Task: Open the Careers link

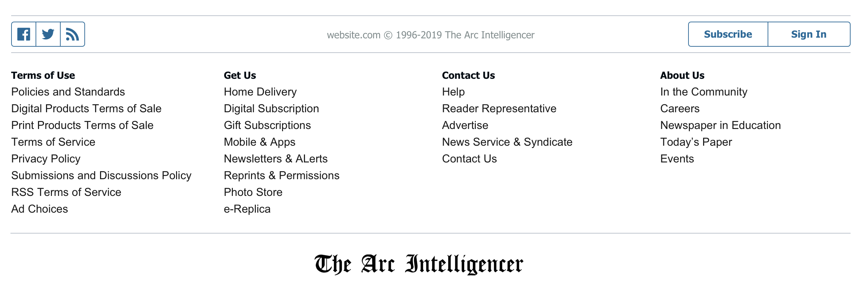Action: (x=679, y=108)
